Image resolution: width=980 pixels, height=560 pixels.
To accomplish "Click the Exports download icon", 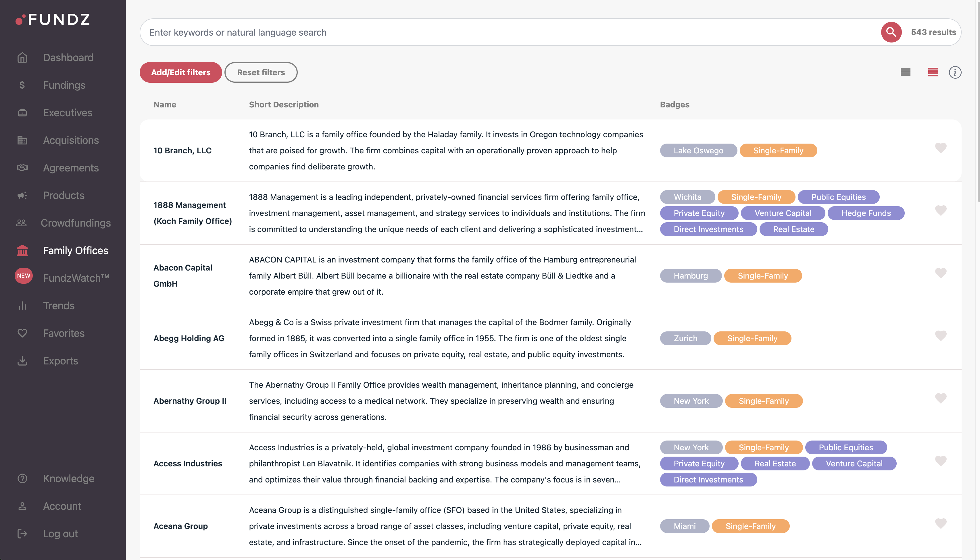I will pos(22,361).
